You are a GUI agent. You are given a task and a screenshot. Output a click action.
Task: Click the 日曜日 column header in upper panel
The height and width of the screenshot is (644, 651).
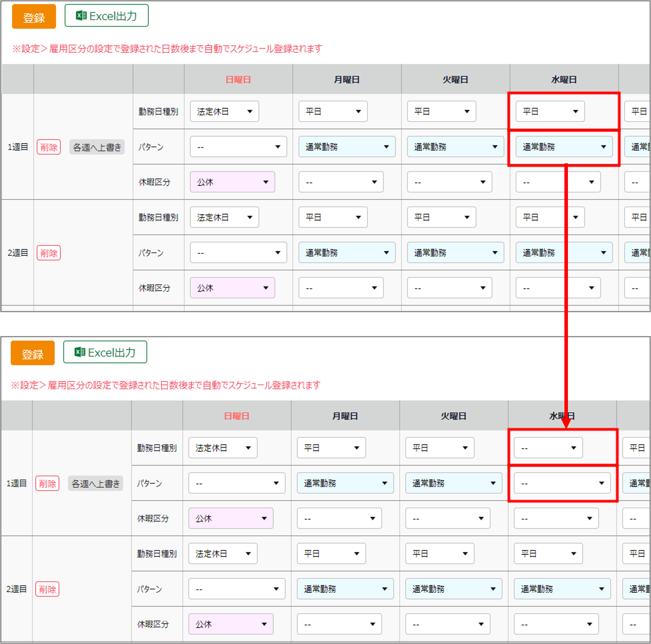point(238,80)
